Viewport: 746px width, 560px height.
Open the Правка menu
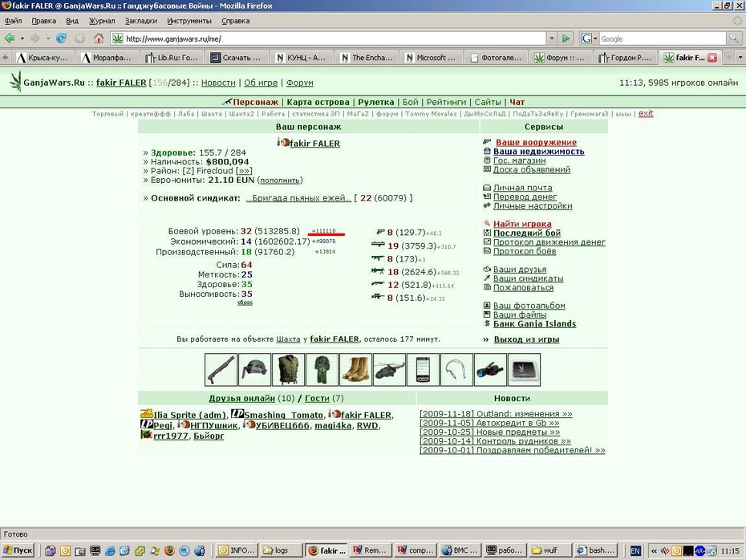[44, 21]
